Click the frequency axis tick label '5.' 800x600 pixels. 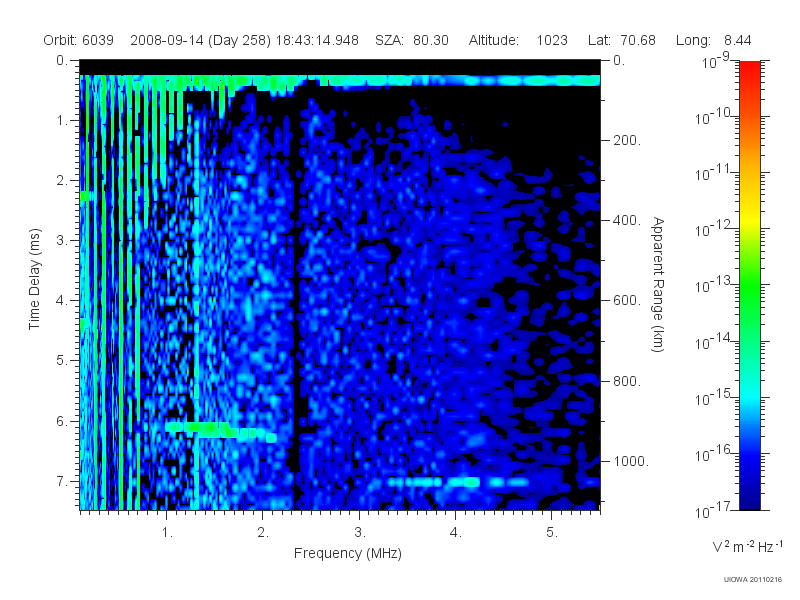(552, 533)
